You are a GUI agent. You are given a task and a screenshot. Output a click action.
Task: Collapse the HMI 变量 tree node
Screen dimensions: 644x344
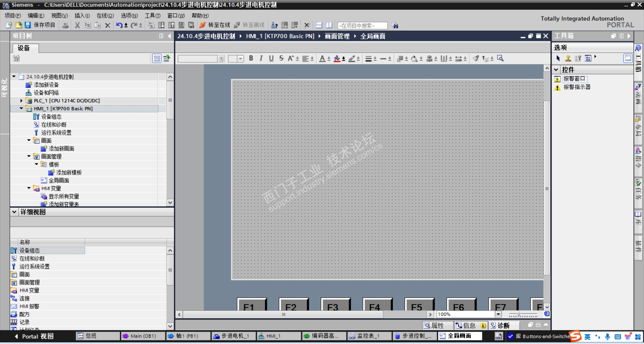[29, 188]
